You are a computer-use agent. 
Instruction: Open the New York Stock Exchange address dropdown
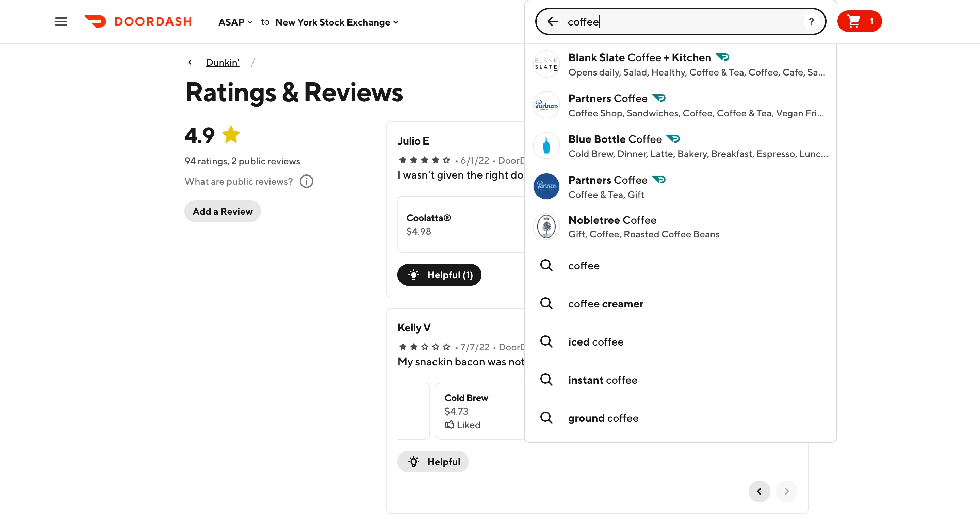337,22
